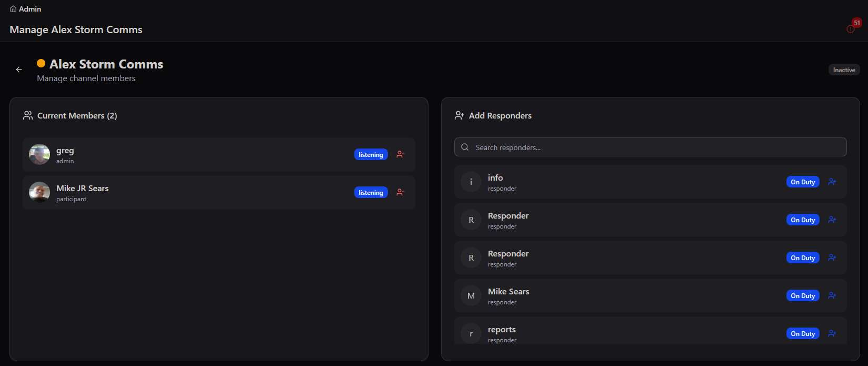This screenshot has width=868, height=366.
Task: Select the "reports" responder name
Action: (x=502, y=330)
